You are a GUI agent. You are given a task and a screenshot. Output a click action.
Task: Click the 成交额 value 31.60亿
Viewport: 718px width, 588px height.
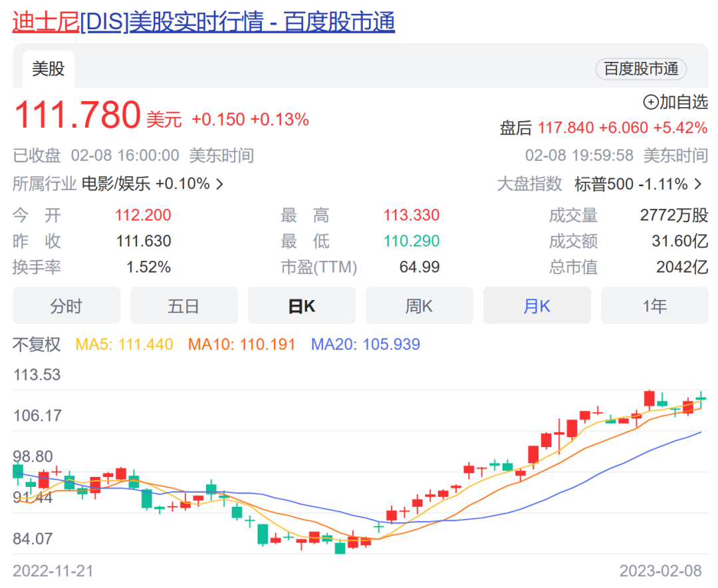click(x=680, y=241)
